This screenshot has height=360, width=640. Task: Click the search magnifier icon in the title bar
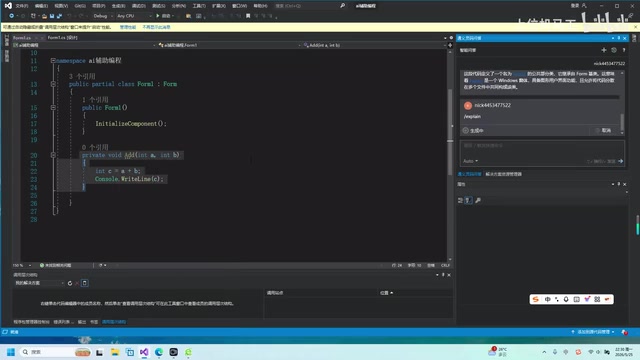(x=342, y=6)
